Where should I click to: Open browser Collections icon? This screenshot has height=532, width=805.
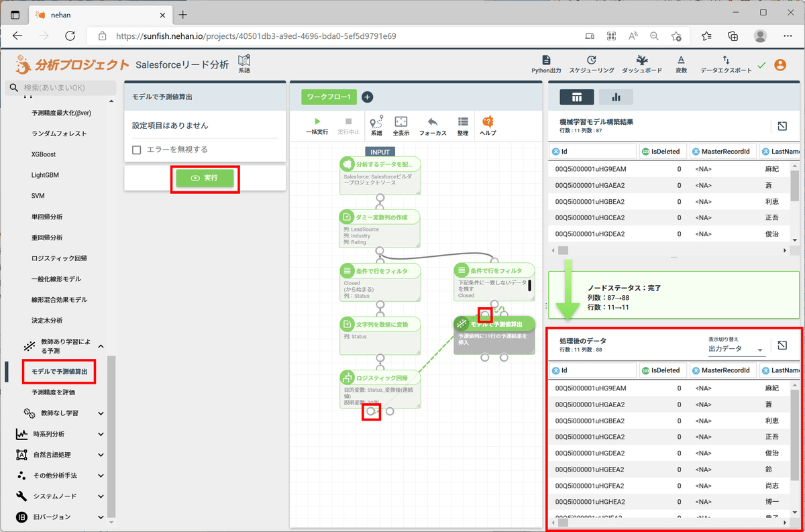click(733, 36)
